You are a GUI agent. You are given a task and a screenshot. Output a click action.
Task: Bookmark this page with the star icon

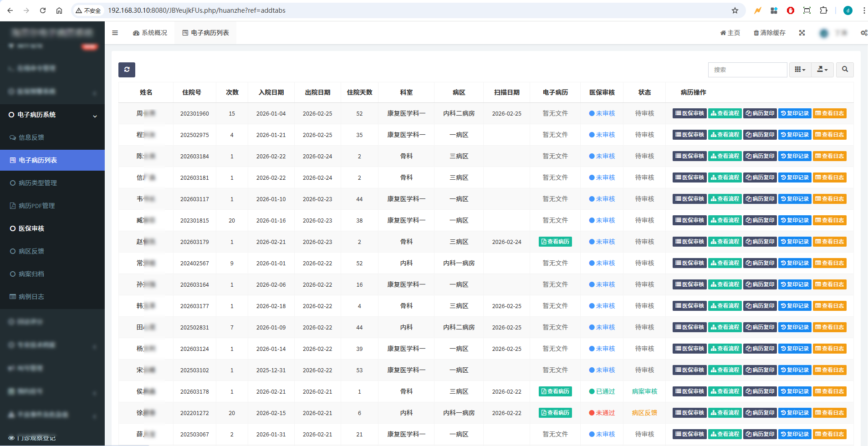tap(735, 10)
